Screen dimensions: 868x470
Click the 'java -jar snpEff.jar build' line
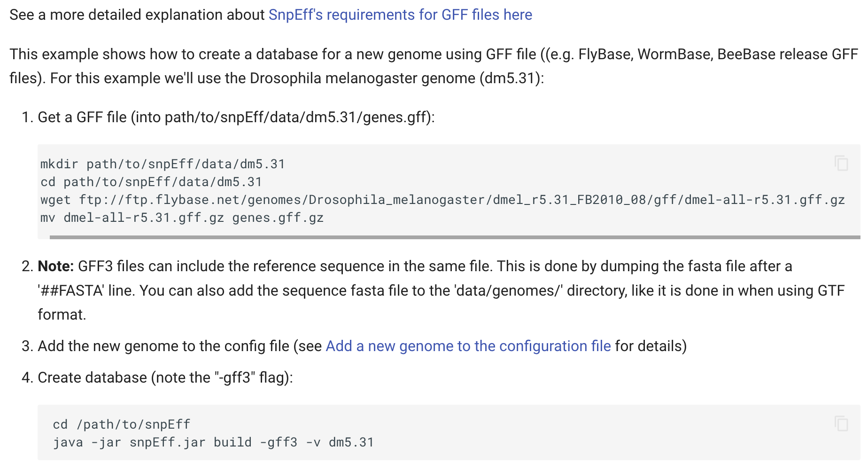tap(213, 442)
